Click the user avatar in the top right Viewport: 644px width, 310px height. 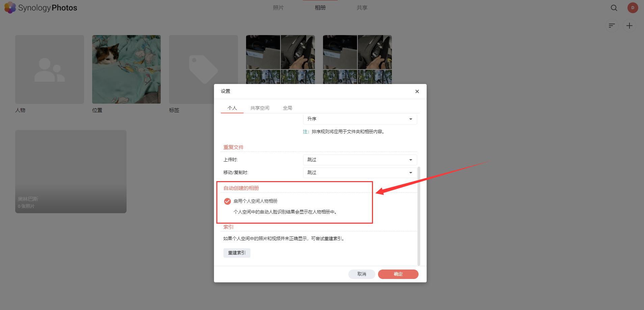click(x=633, y=7)
